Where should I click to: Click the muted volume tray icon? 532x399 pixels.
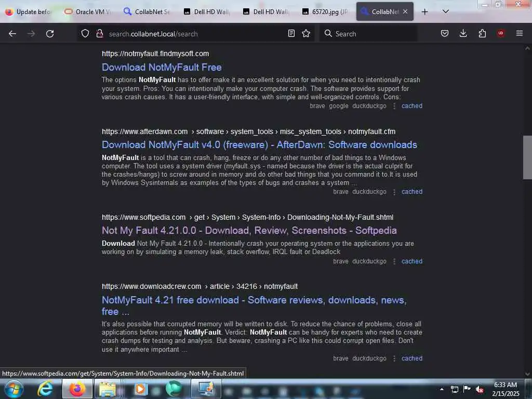point(480,390)
